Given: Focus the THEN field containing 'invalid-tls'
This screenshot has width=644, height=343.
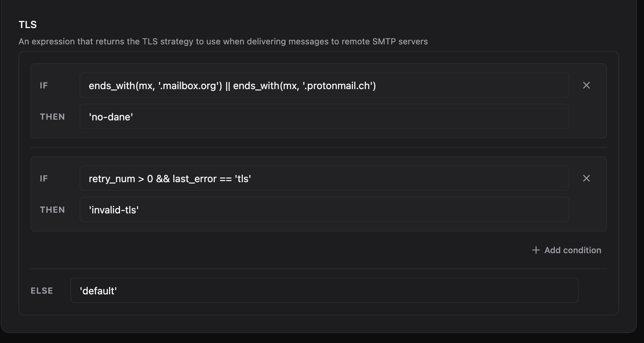Looking at the screenshot, I should click(x=324, y=209).
